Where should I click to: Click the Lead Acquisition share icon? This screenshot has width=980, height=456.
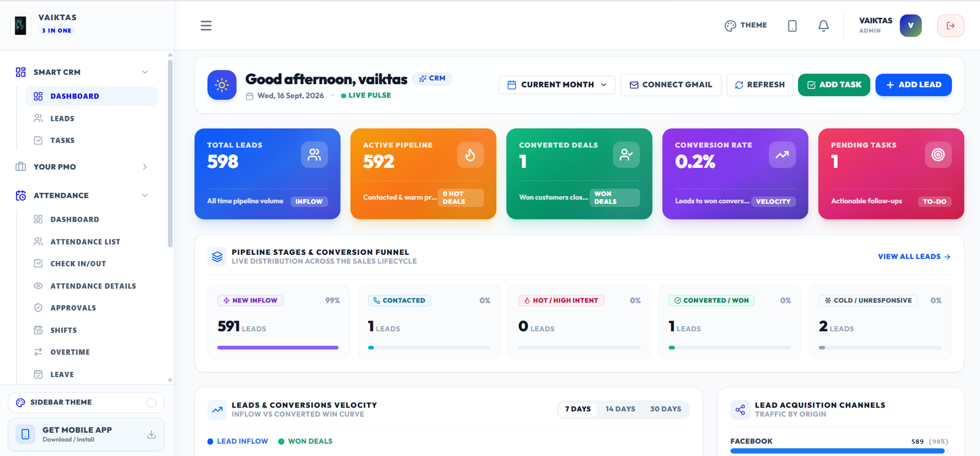(x=740, y=409)
